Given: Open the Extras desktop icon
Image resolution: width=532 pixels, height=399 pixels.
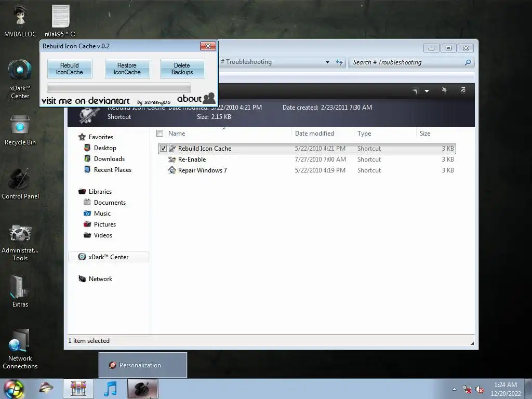Looking at the screenshot, I should tap(20, 291).
